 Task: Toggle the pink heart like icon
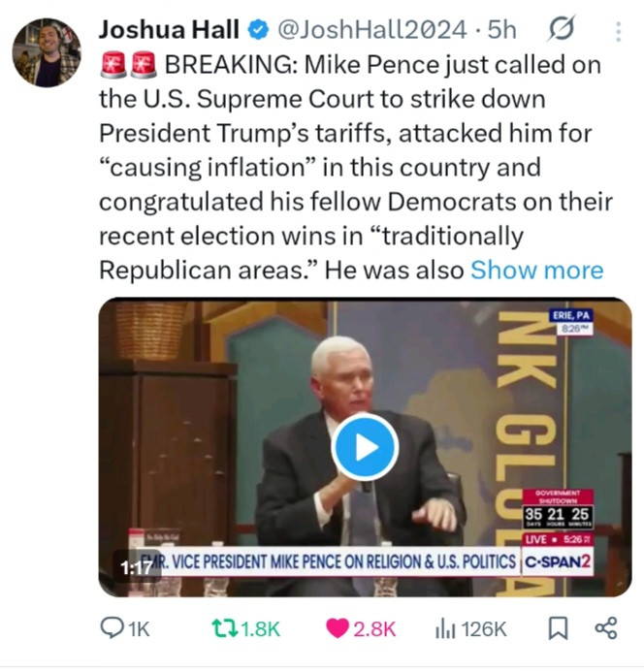338,628
